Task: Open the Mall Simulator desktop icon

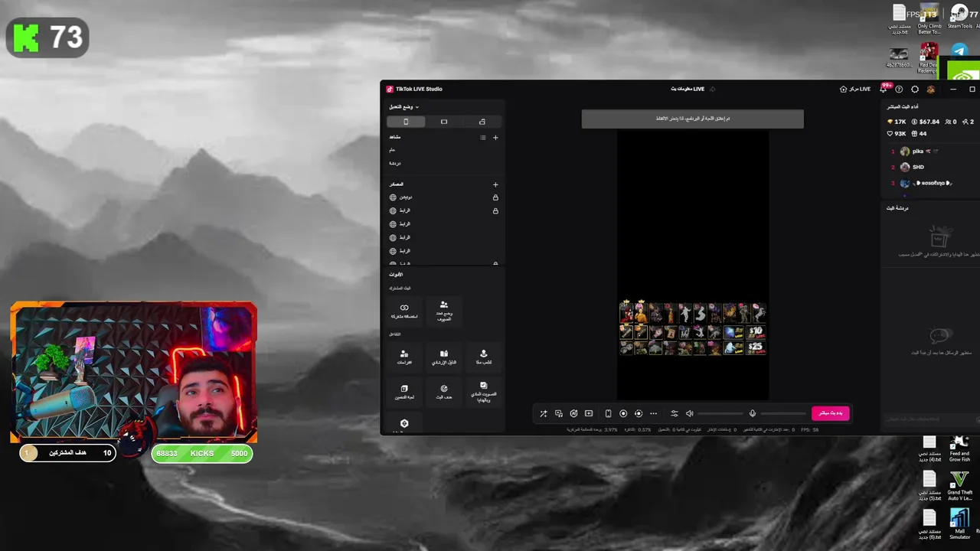Action: pos(959,524)
